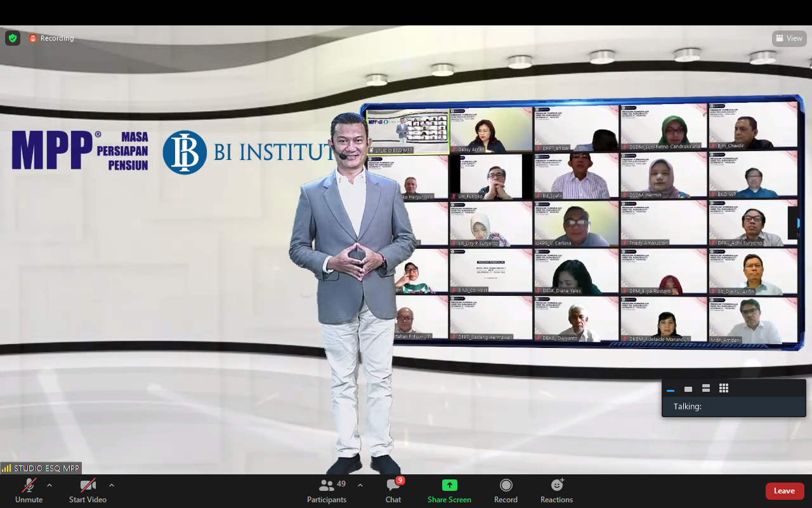Select the STUDIO ESQ MPP video tile
The image size is (812, 508).
[407, 131]
